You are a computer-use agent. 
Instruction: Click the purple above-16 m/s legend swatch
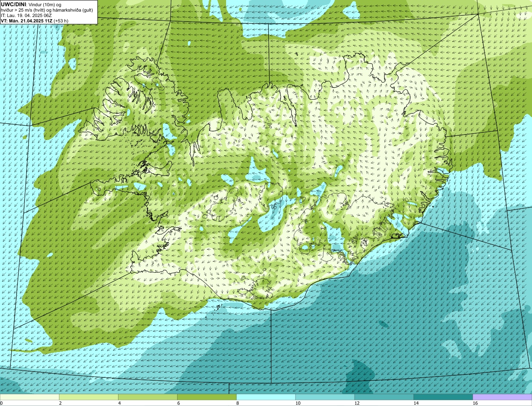502,397
